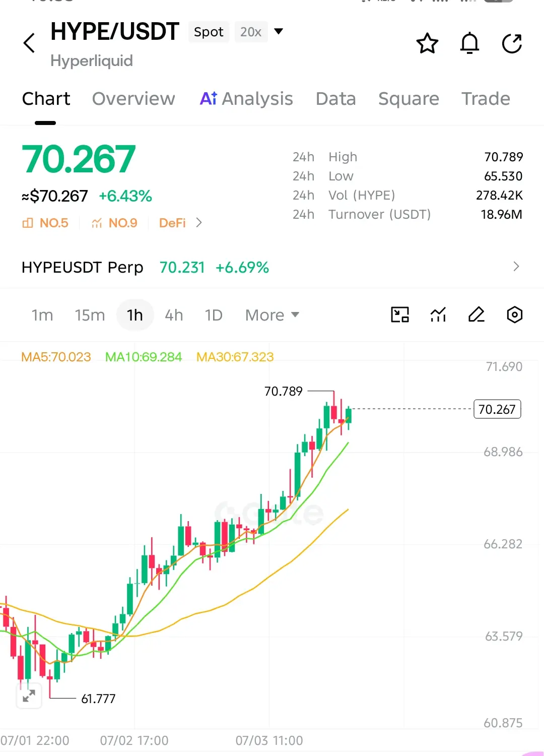Expand the More timeframes dropdown

click(272, 316)
